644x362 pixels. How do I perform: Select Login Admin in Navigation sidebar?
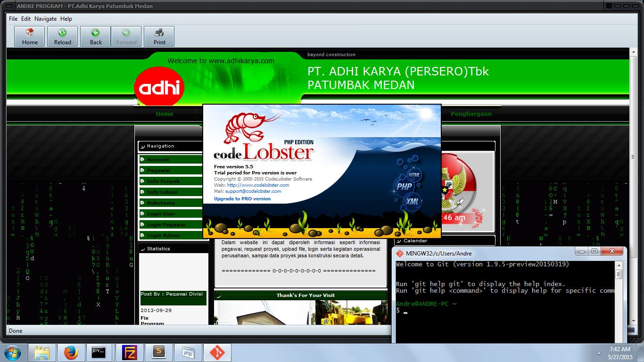pyautogui.click(x=163, y=235)
